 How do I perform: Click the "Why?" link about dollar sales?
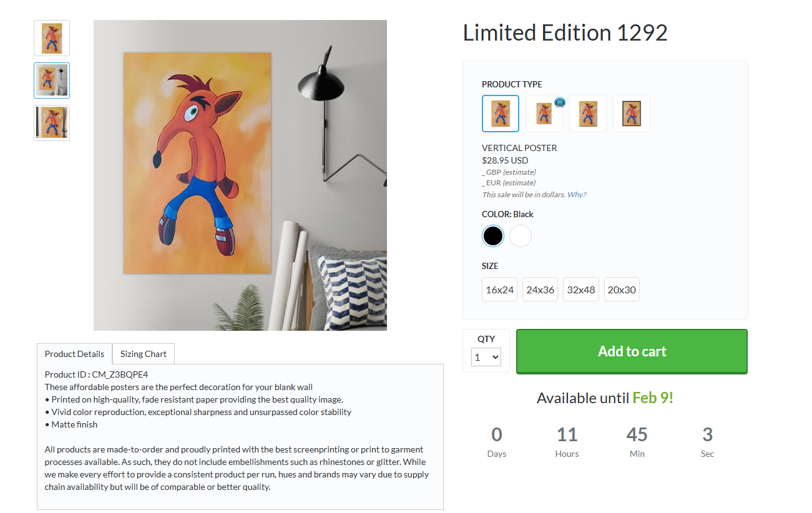576,195
